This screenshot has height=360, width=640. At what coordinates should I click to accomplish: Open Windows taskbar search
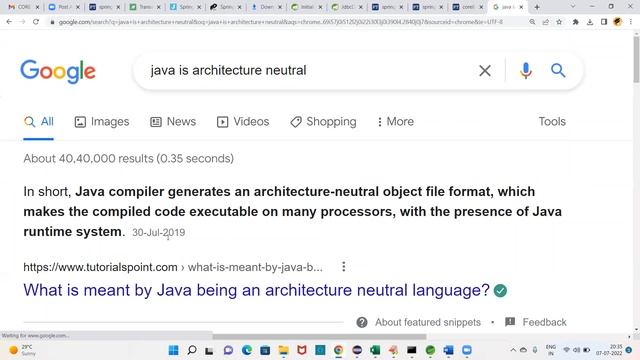click(191, 350)
